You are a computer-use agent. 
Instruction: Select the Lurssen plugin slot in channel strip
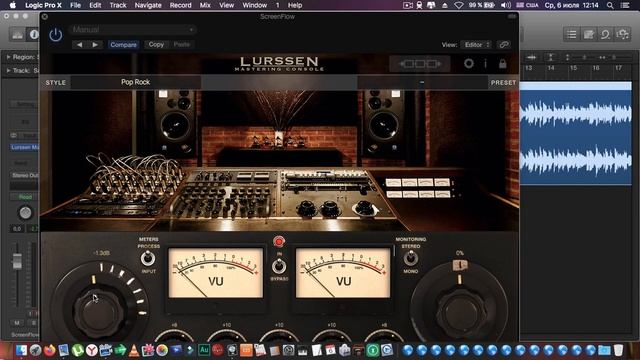tap(24, 147)
